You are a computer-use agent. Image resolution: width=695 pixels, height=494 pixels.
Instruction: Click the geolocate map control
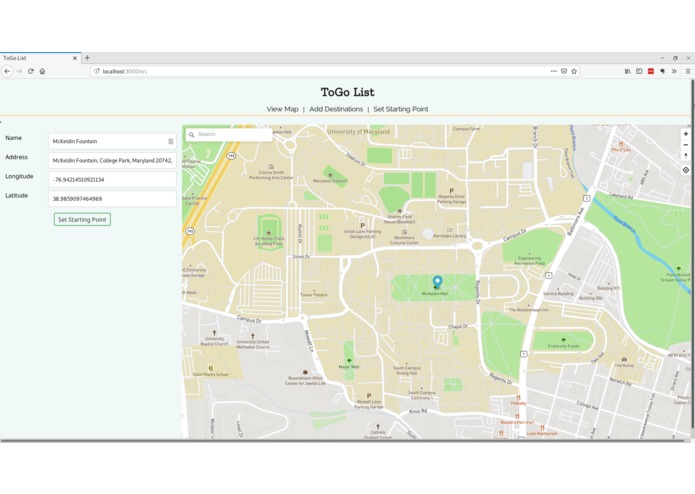pos(686,170)
